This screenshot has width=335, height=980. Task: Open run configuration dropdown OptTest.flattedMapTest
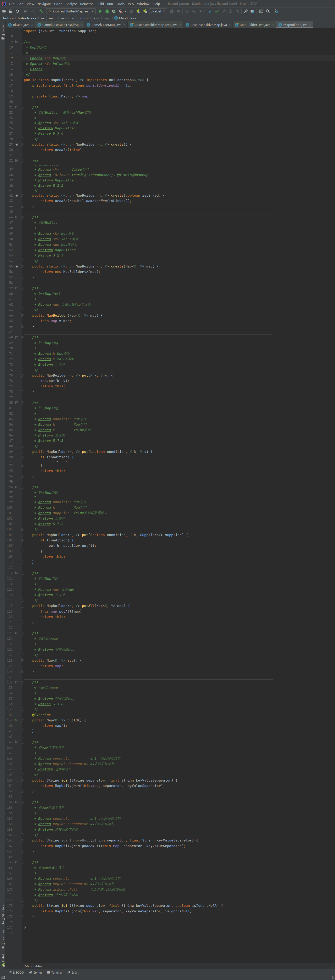pos(71,11)
